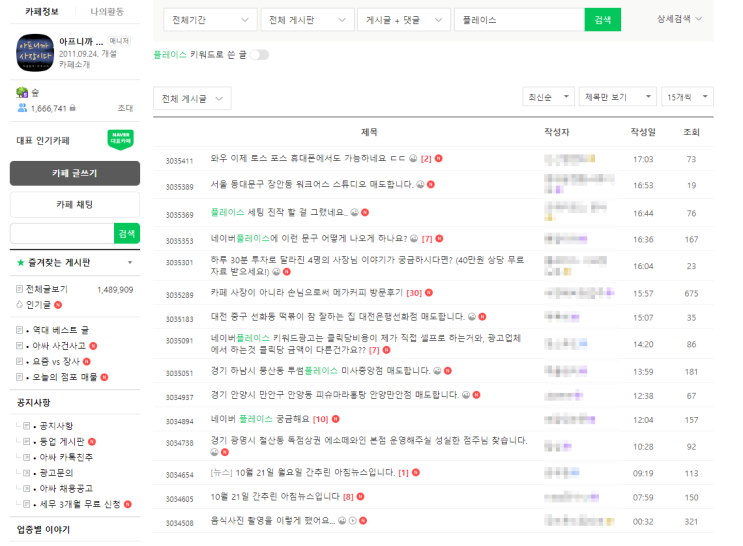Image resolution: width=743 pixels, height=546 pixels.
Task: Open the 10월 21일 간추린 아침뉴스입니다 [8] post
Action: click(275, 496)
